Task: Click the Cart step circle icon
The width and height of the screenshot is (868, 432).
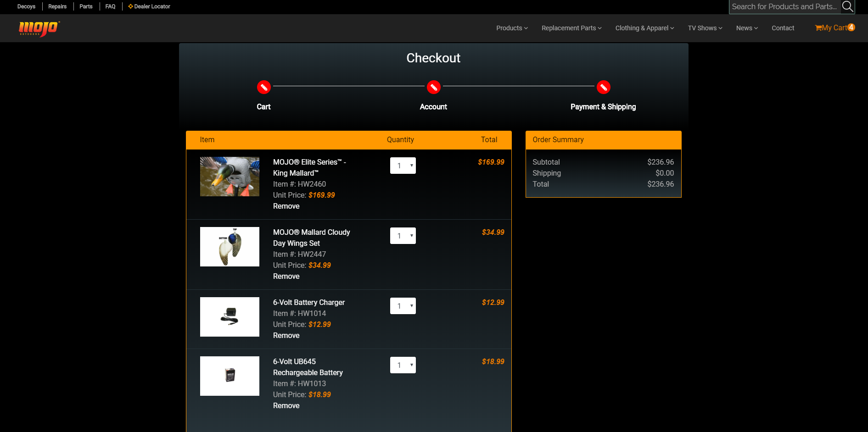Action: tap(264, 87)
